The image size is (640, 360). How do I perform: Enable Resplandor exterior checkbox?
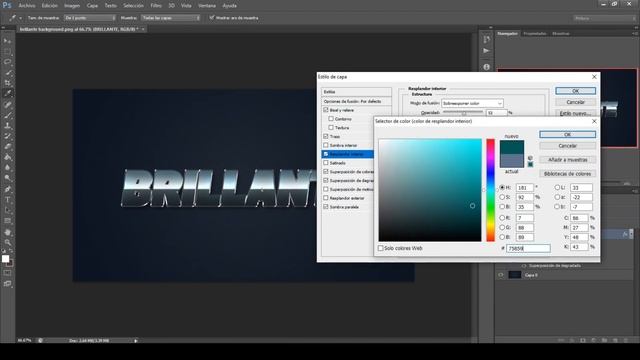point(326,198)
